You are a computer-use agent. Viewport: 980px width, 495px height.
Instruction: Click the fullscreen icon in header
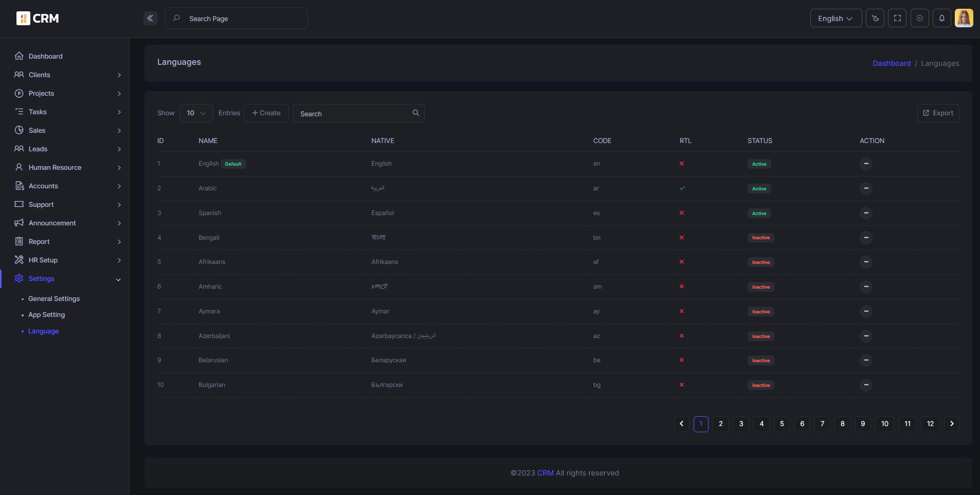[897, 19]
